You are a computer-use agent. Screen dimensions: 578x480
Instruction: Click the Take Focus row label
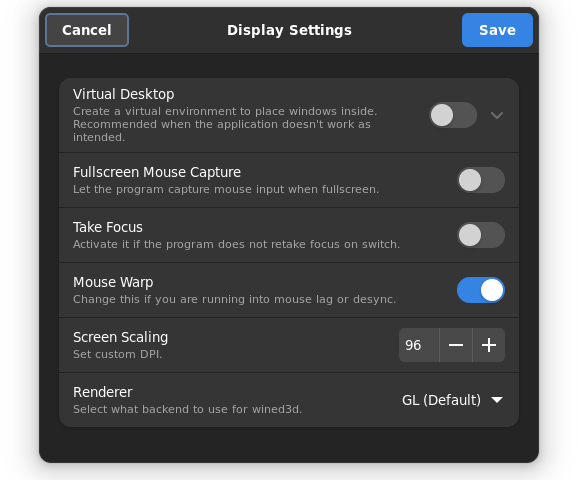click(x=108, y=227)
